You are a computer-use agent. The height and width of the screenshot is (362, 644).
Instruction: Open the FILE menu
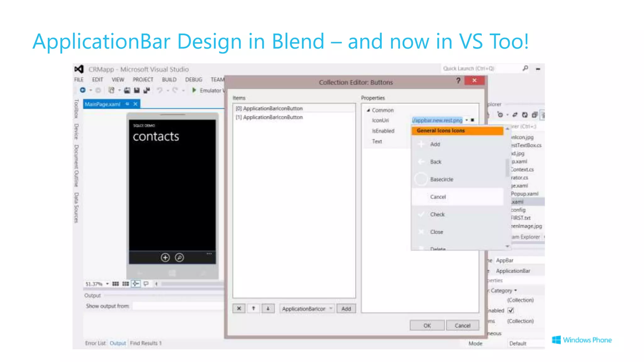coord(79,80)
